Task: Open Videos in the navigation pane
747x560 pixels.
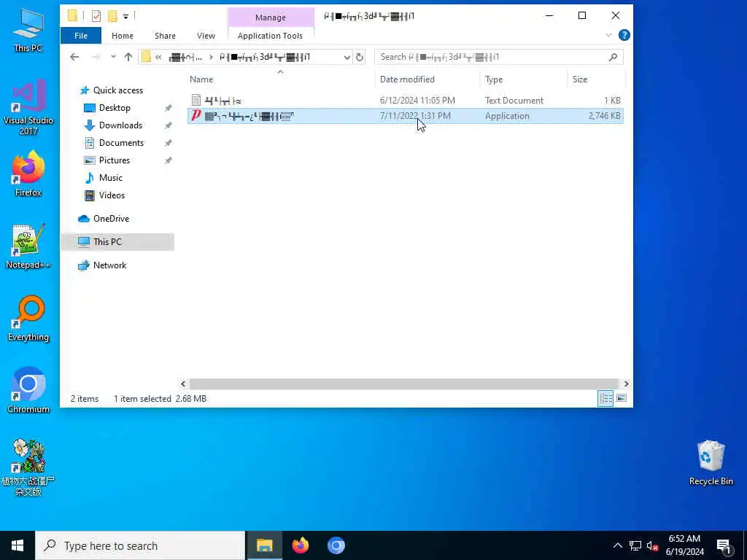Action: tap(112, 195)
